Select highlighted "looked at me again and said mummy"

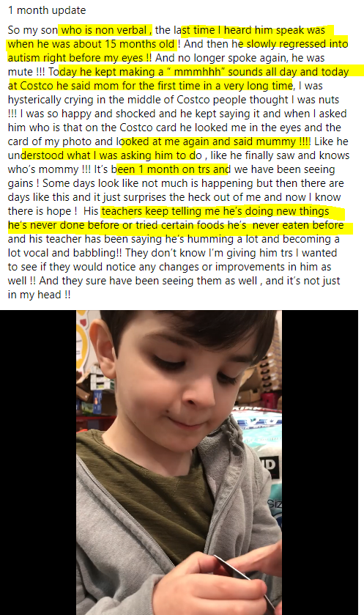point(210,141)
